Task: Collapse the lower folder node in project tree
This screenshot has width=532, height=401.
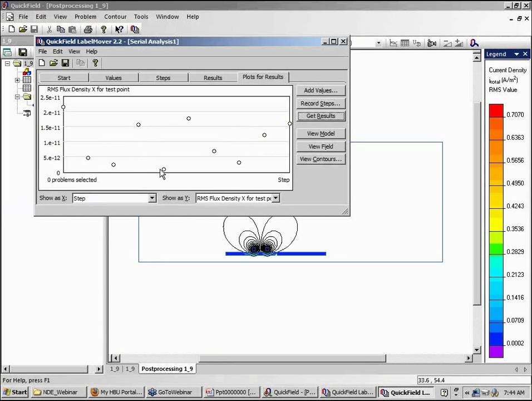Action: (x=17, y=97)
